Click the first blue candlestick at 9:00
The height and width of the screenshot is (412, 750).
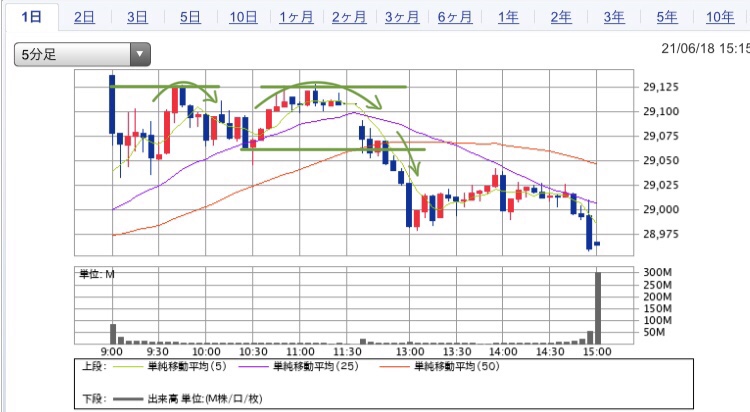coord(112,104)
